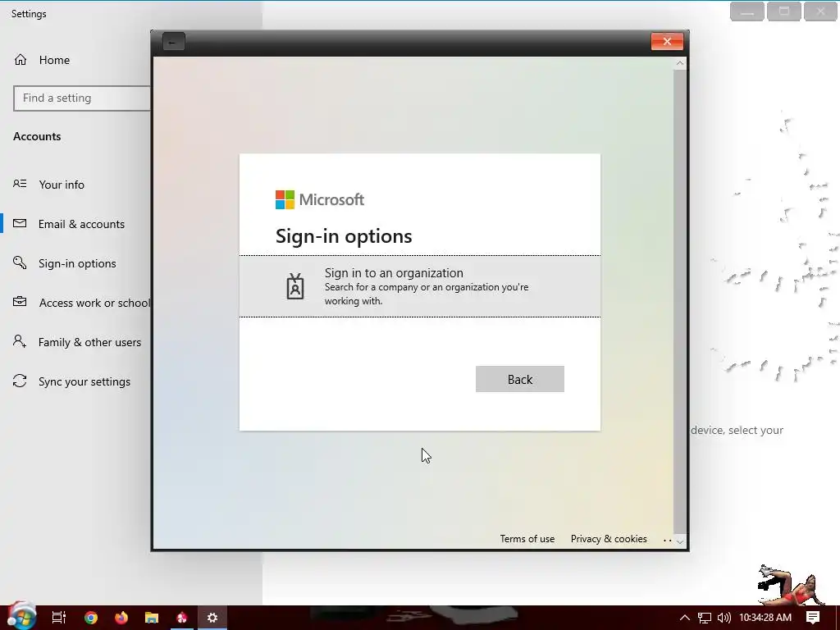The height and width of the screenshot is (630, 840).
Task: Open Privacy & cookies link
Action: point(609,539)
